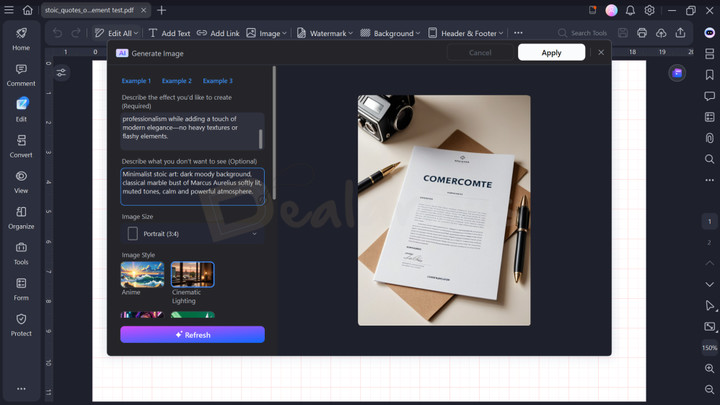Image resolution: width=720 pixels, height=405 pixels.
Task: Click the Refresh generate button
Action: coord(192,335)
